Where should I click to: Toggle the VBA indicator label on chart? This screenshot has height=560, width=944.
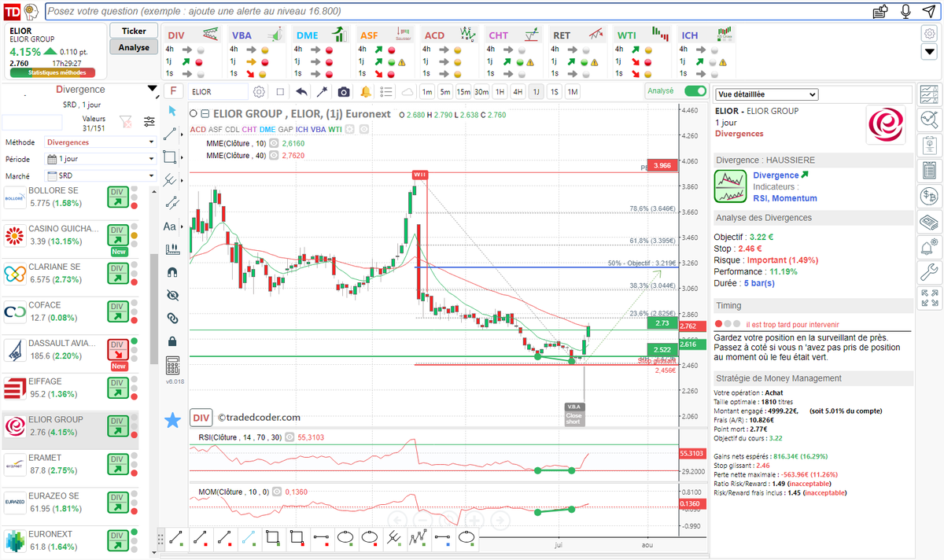tap(318, 129)
